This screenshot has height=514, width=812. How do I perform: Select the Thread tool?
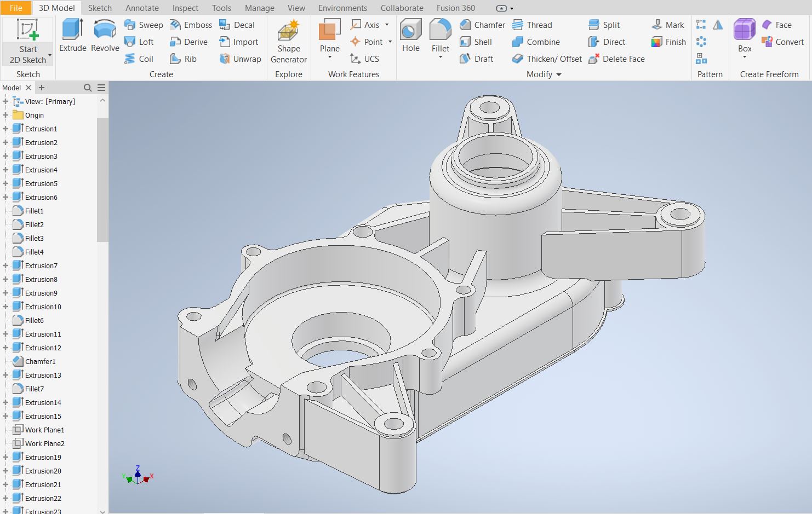[532, 25]
